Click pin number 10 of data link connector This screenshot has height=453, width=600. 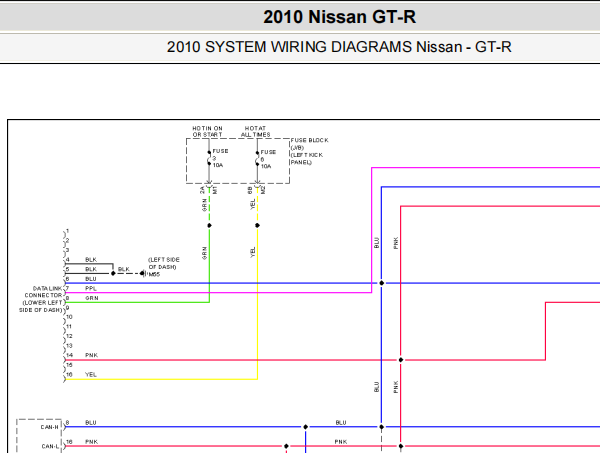[69, 317]
